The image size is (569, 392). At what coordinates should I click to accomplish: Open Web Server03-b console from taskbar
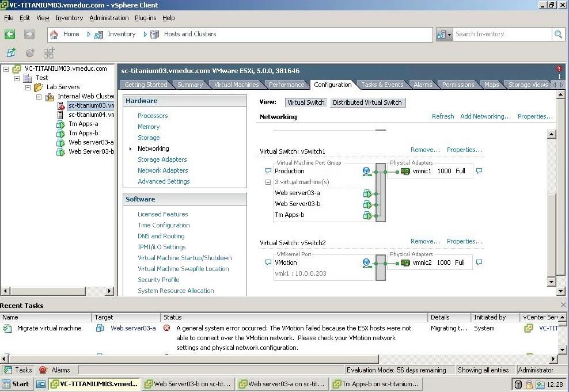[x=188, y=384]
